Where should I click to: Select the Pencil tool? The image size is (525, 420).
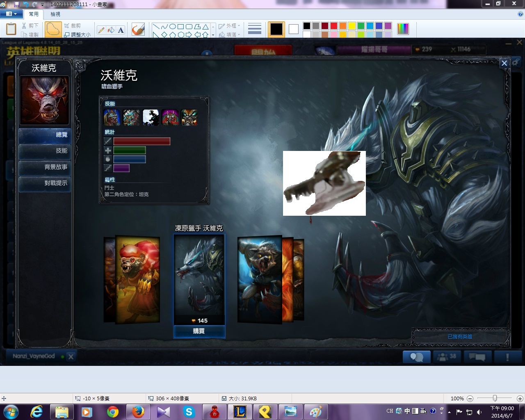coord(101,30)
